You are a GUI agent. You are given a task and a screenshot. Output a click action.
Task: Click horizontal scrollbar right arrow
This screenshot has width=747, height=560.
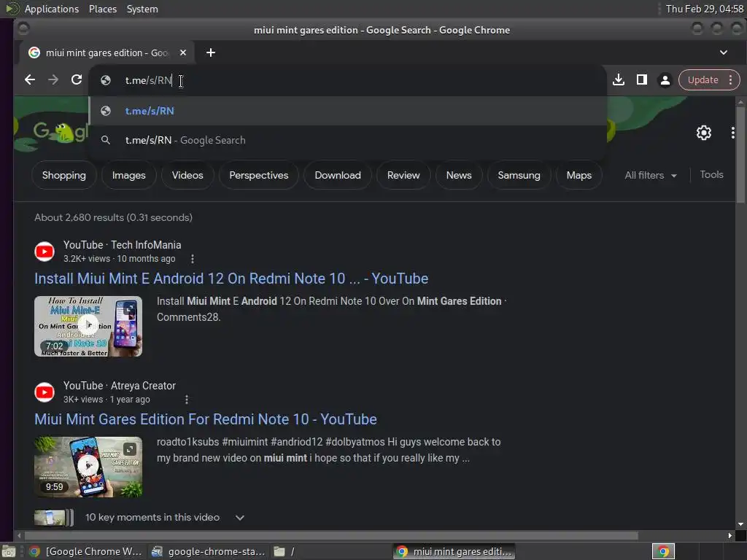pyautogui.click(x=729, y=536)
